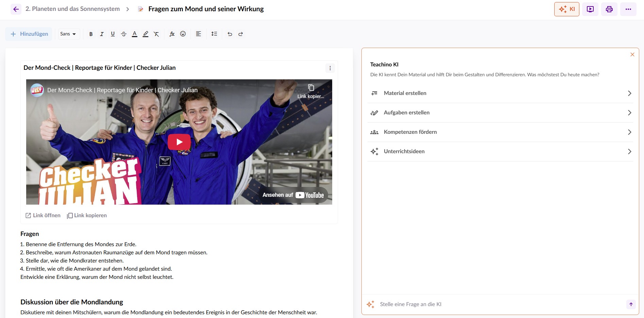The height and width of the screenshot is (318, 644).
Task: Clear formatting with the crossed T icon
Action: (x=156, y=34)
